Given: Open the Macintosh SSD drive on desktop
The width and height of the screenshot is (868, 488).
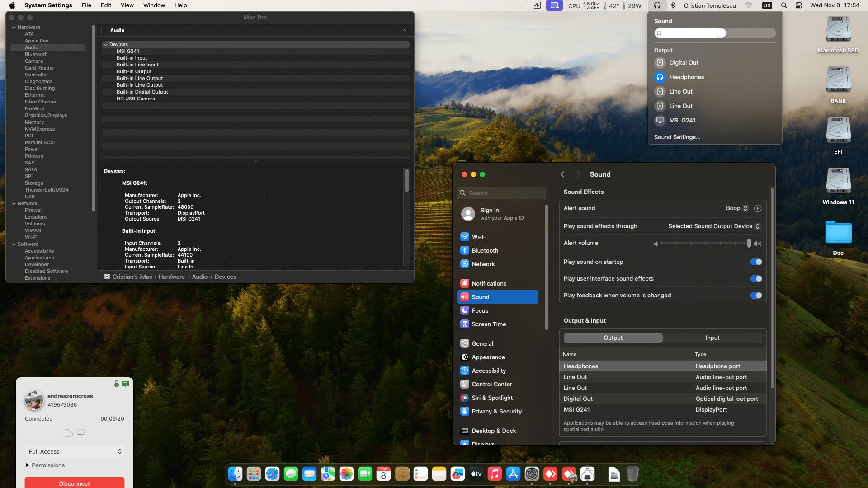Looking at the screenshot, I should click(838, 34).
